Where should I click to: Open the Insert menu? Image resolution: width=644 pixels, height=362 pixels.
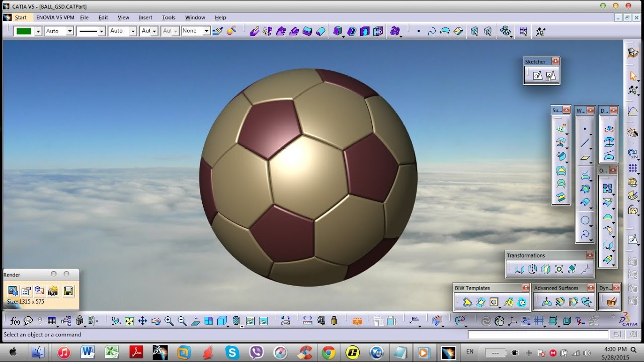click(145, 18)
